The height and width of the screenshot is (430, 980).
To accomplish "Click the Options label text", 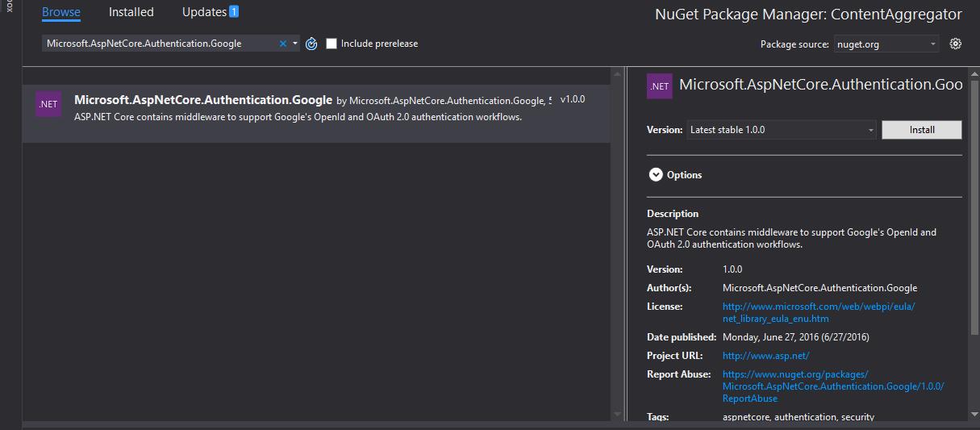I will coord(684,175).
